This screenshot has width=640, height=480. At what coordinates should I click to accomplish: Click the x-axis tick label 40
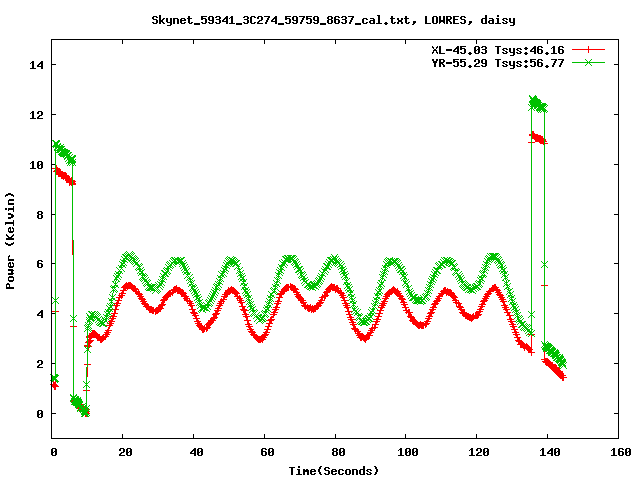click(196, 452)
